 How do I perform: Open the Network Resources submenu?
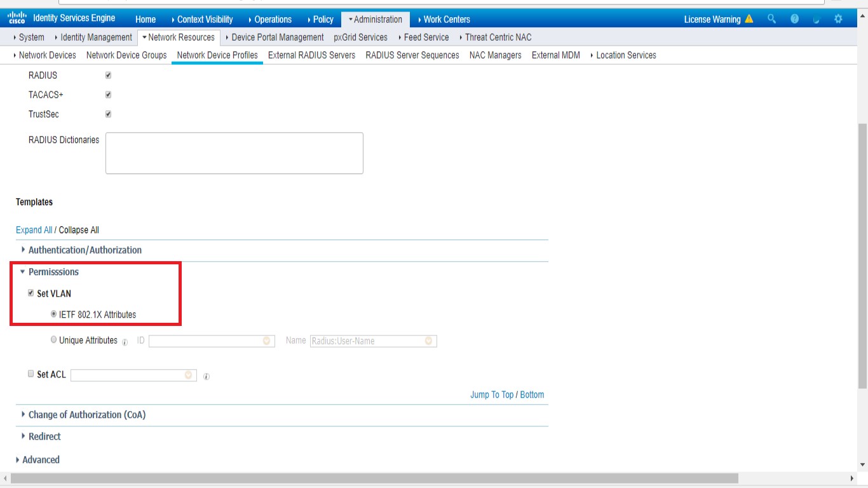point(179,37)
